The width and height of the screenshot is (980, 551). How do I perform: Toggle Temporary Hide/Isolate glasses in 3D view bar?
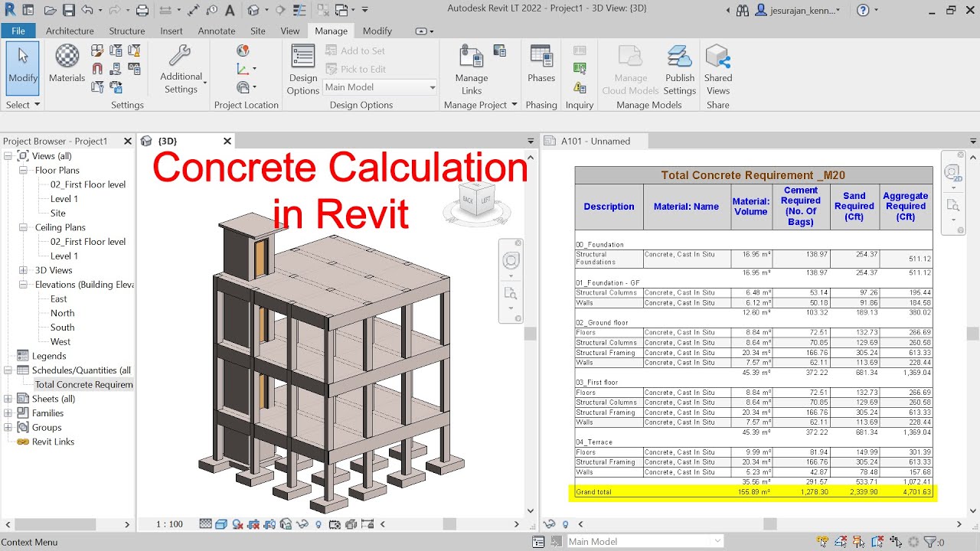302,524
